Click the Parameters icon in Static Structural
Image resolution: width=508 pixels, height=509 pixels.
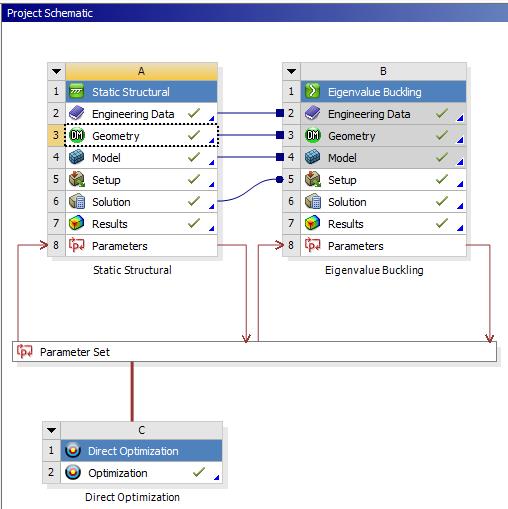pos(77,245)
